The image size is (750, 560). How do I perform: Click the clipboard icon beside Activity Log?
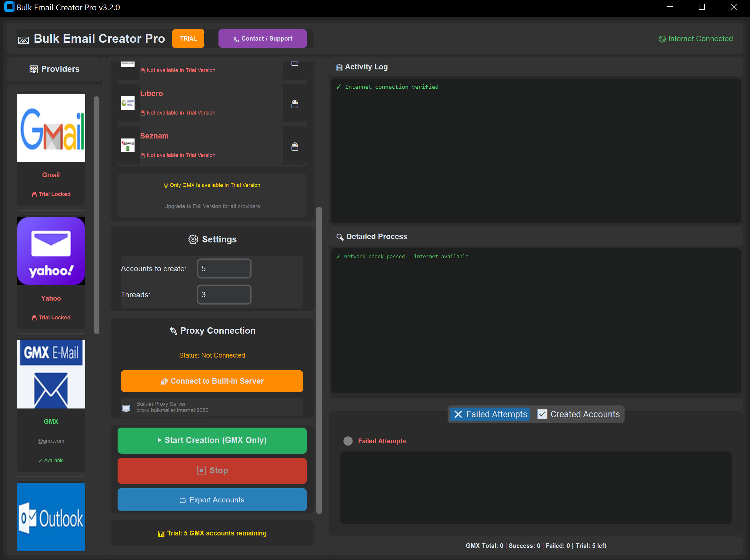pos(339,68)
